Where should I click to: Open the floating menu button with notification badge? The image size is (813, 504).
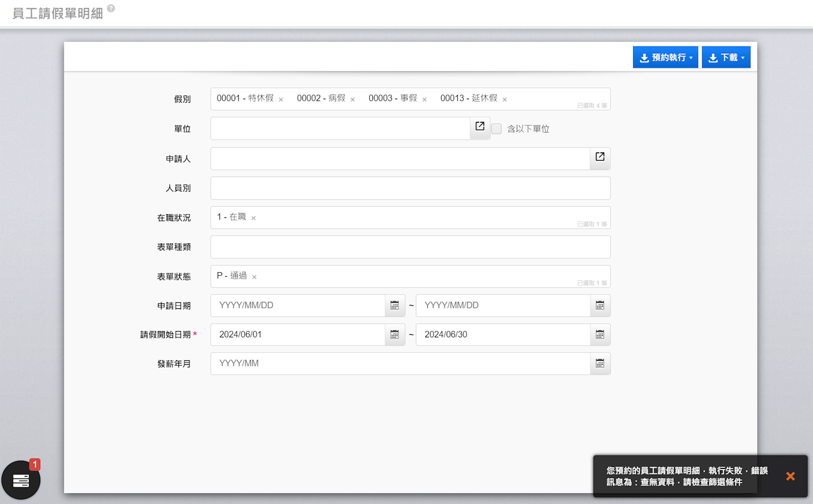click(21, 480)
